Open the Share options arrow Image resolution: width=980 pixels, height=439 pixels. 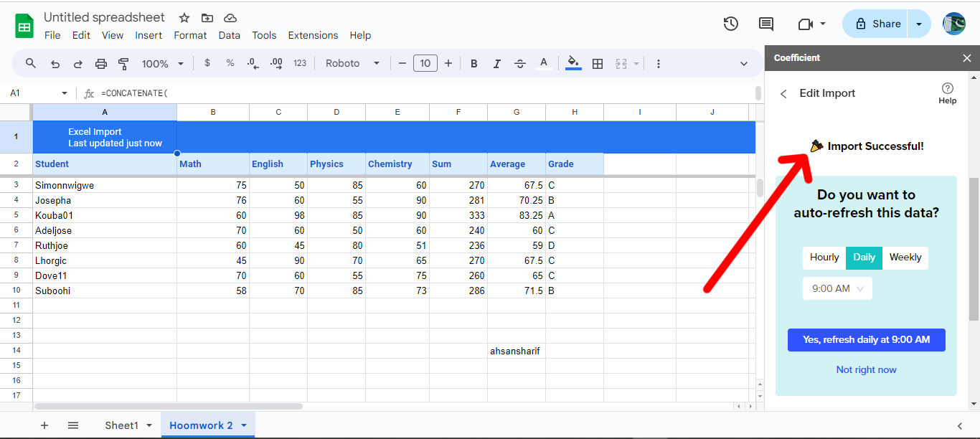click(x=919, y=24)
